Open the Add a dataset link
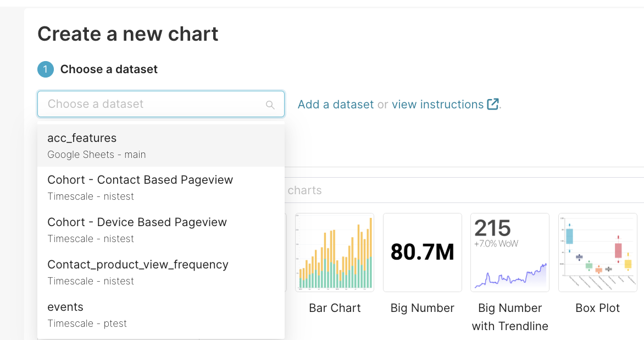This screenshot has height=340, width=644. click(335, 105)
